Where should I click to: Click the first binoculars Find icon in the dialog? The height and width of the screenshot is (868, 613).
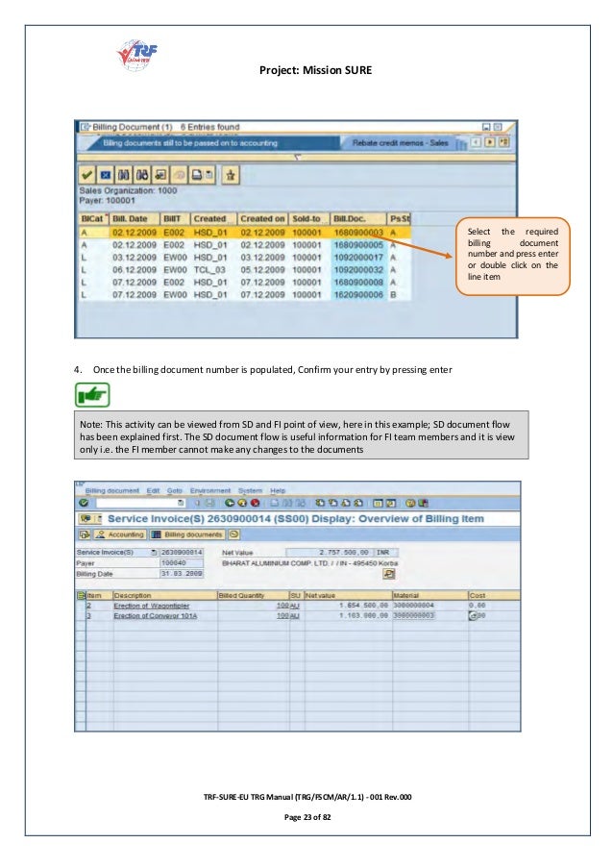tap(123, 175)
